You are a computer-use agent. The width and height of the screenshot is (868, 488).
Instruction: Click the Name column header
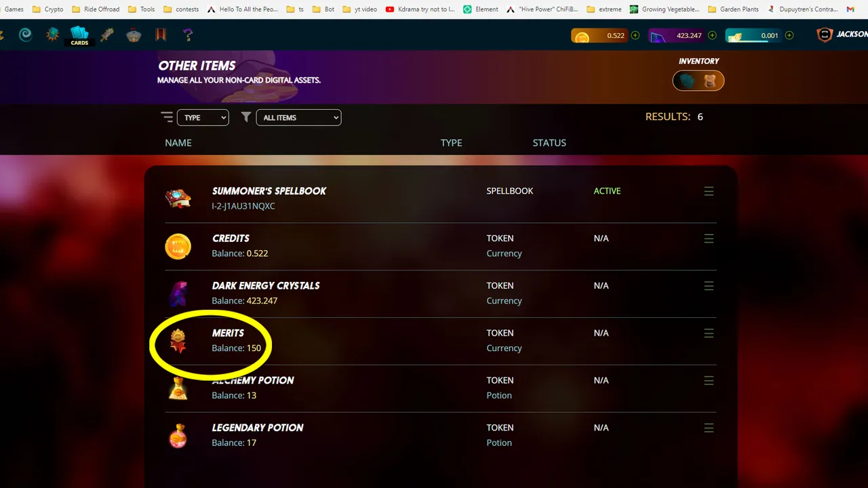[178, 143]
